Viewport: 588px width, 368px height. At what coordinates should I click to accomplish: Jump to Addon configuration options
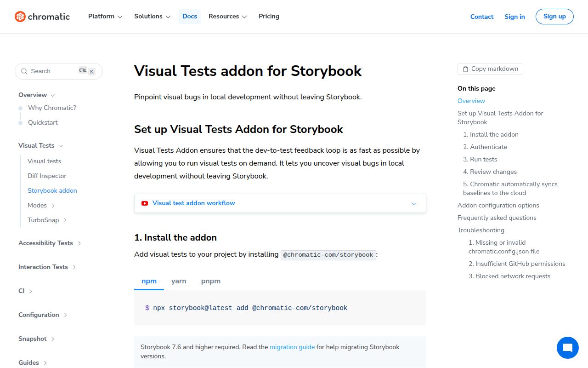tap(498, 206)
